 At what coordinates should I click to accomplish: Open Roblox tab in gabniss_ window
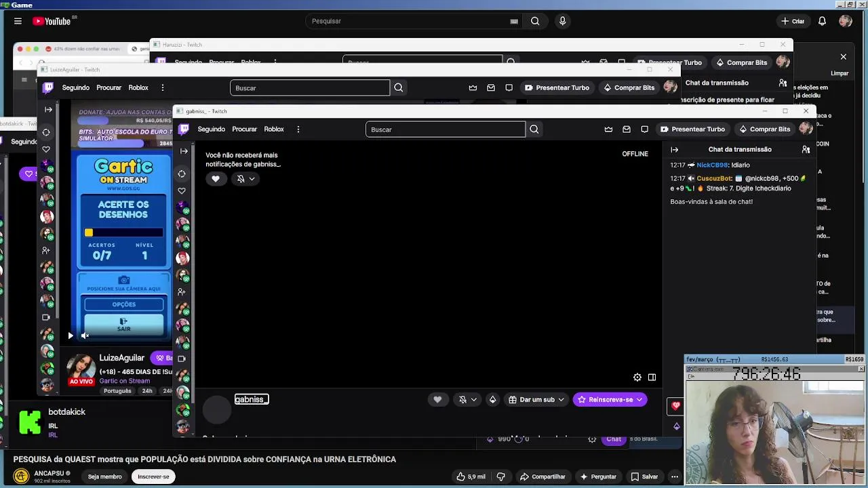[274, 129]
